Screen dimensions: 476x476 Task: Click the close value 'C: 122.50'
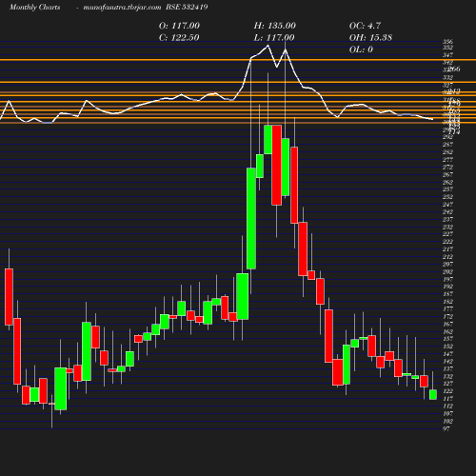179,37
